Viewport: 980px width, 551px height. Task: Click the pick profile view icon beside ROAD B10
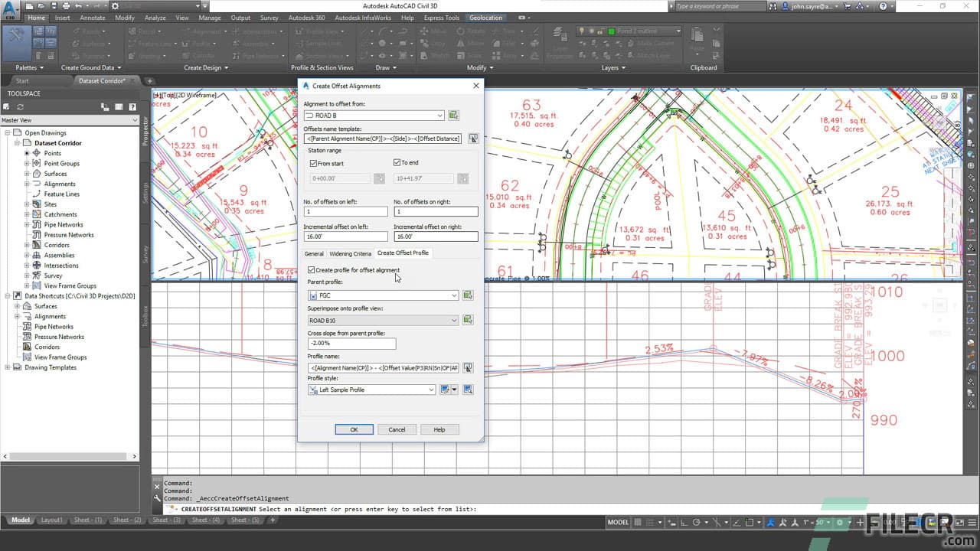point(468,319)
